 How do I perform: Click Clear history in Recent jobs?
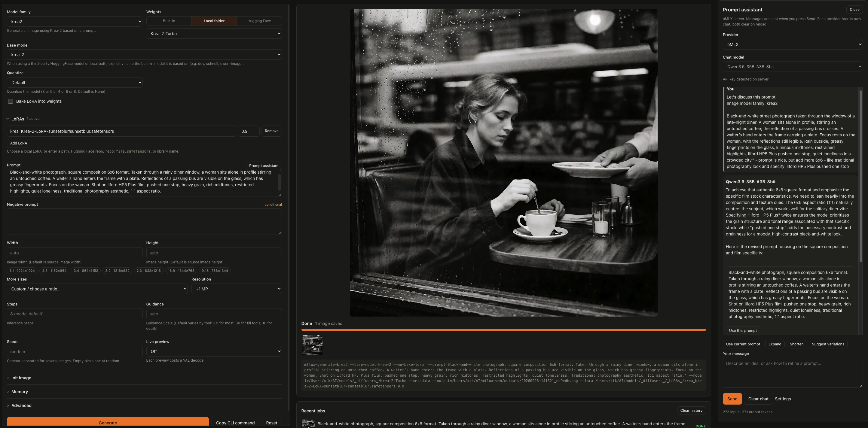pos(691,411)
